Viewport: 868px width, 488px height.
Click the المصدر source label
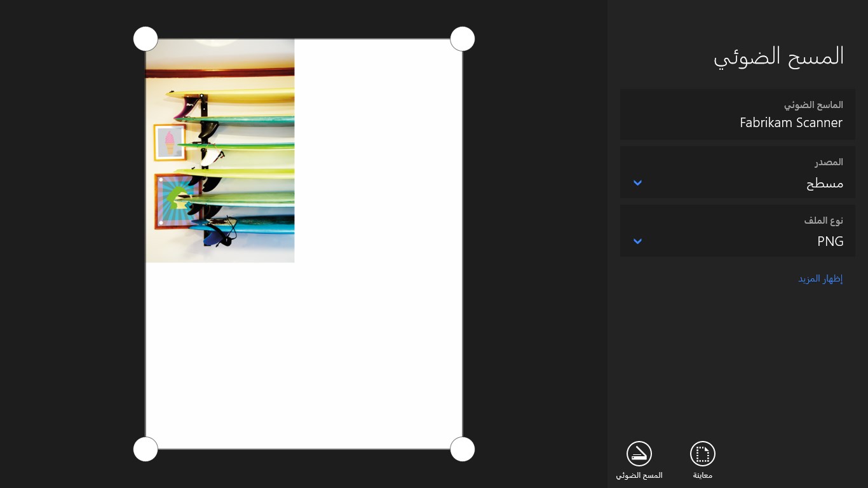tap(829, 162)
